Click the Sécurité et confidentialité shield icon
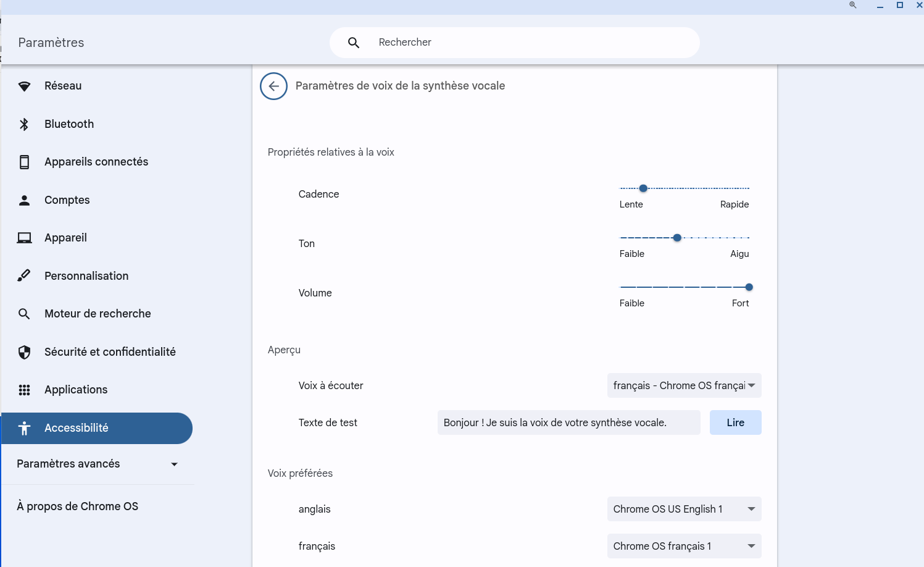The width and height of the screenshot is (924, 567). point(24,352)
